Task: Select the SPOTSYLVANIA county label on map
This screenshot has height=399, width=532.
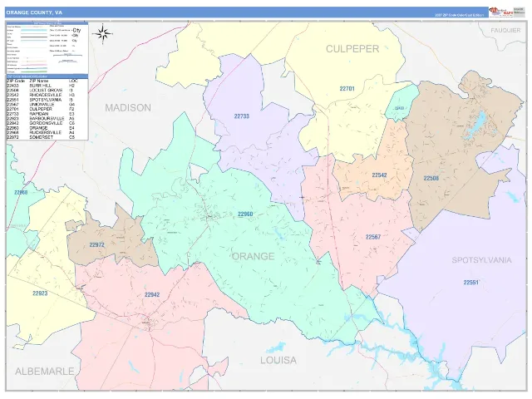Action: tap(481, 260)
